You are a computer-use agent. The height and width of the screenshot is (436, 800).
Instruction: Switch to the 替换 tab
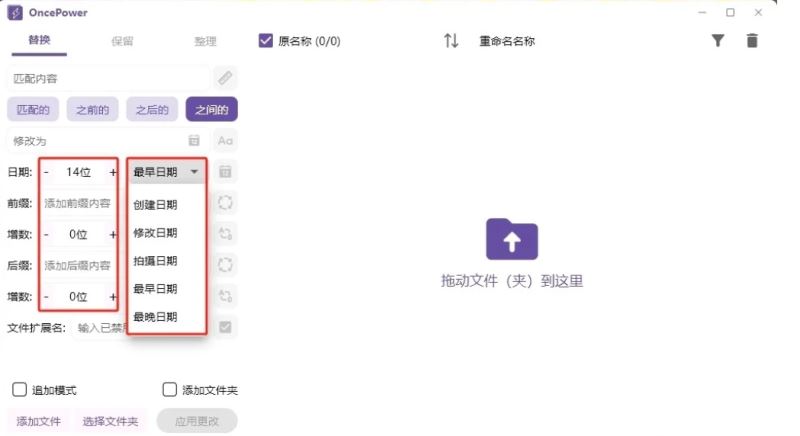click(x=39, y=40)
